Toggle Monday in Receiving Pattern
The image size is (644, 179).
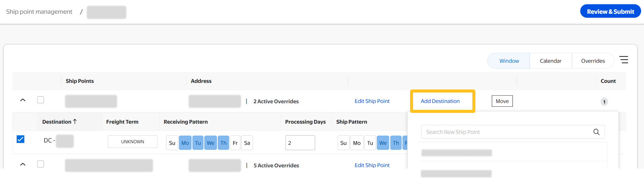click(185, 143)
